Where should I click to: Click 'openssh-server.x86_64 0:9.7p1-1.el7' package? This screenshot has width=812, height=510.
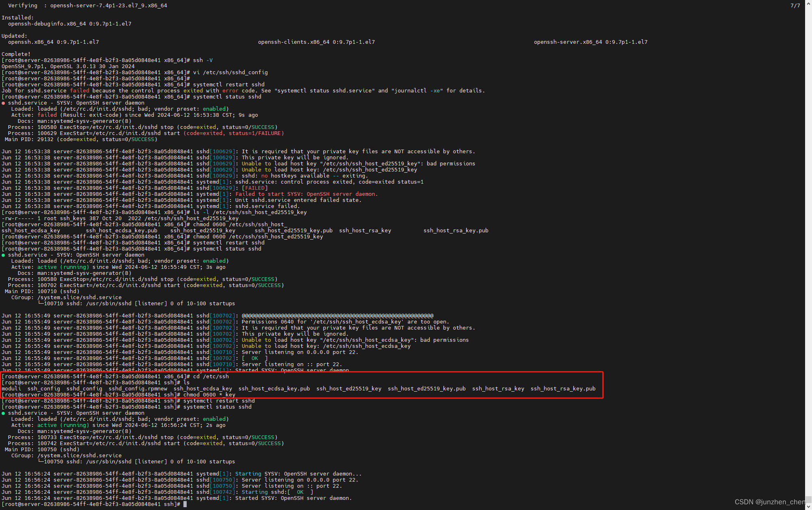tap(590, 42)
